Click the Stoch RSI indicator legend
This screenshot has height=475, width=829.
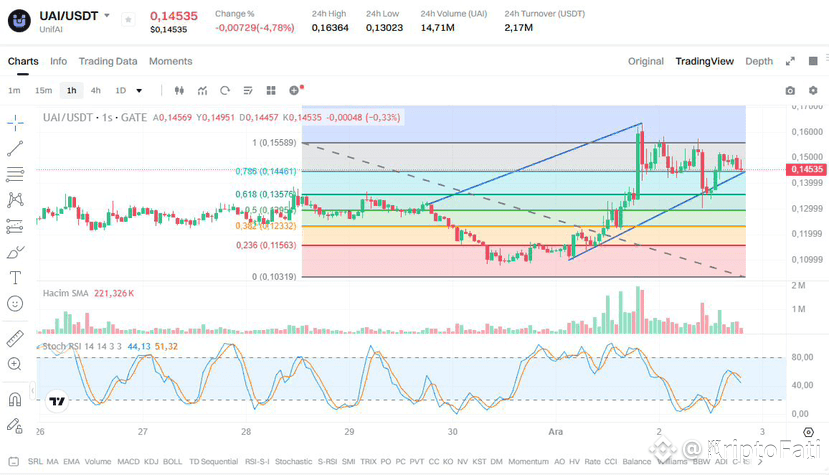point(82,346)
